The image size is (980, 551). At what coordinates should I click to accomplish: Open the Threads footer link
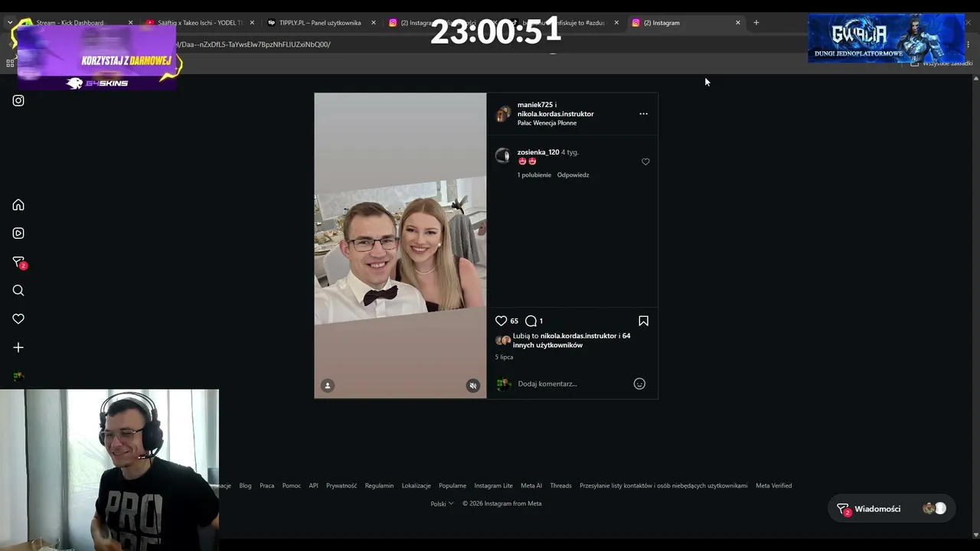[560, 486]
